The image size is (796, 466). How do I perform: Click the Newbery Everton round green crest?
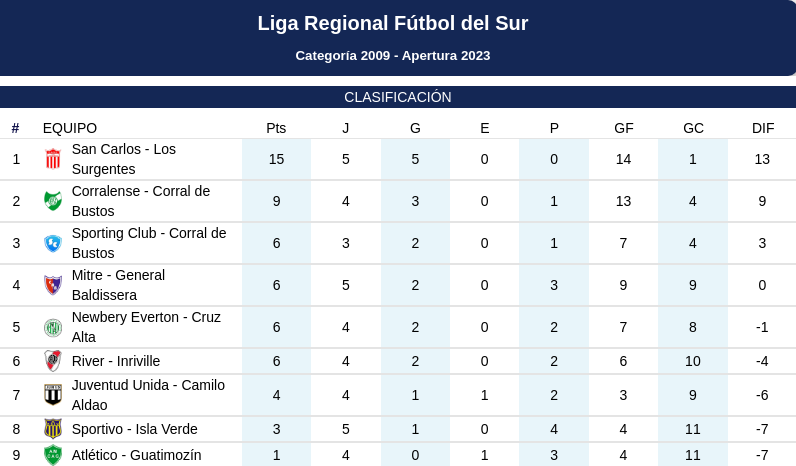[53, 327]
